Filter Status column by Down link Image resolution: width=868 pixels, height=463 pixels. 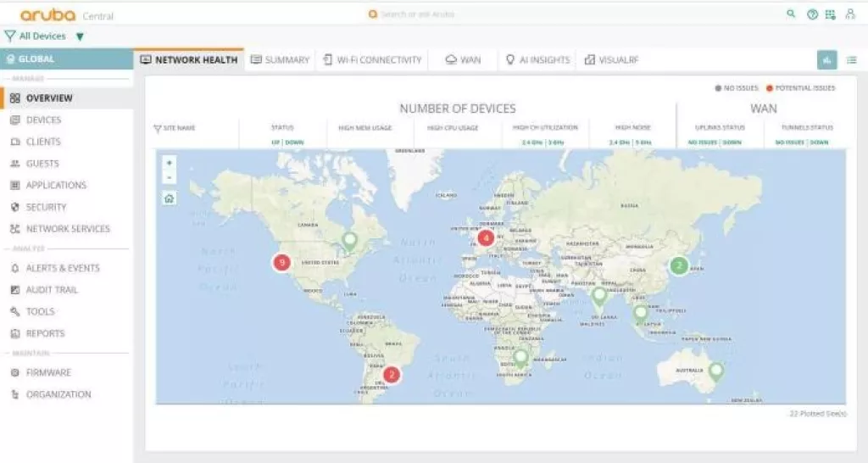(x=293, y=142)
